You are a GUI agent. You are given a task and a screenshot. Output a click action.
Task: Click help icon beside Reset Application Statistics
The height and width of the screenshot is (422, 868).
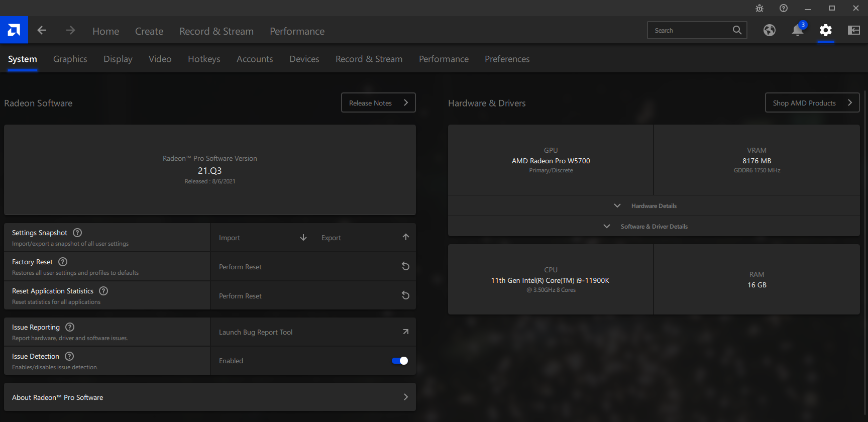tap(103, 291)
